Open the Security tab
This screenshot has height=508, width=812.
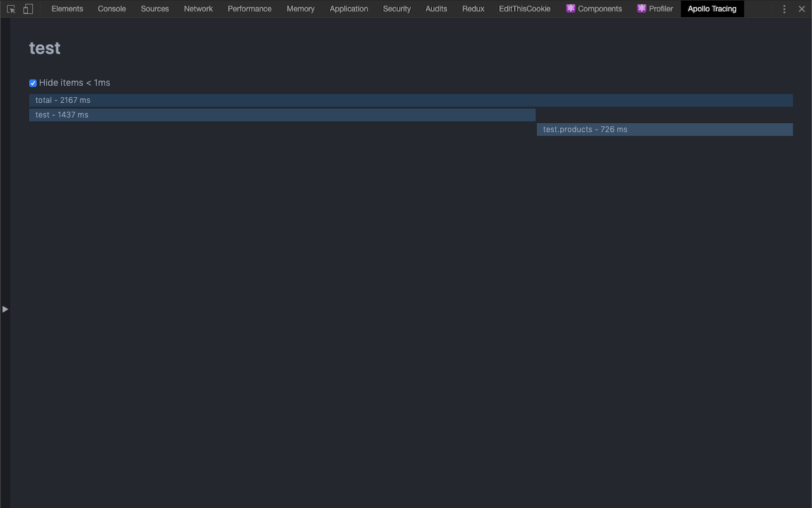397,9
